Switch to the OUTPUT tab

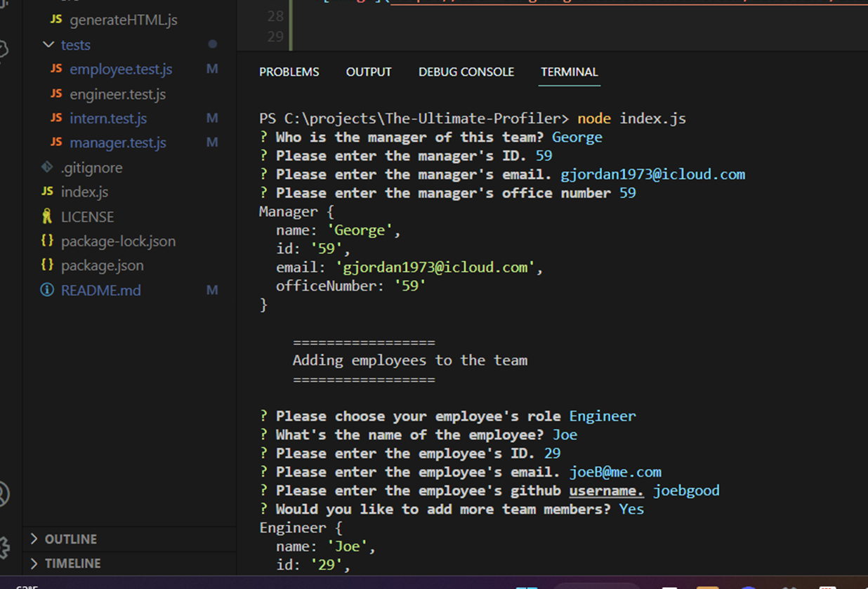(x=368, y=72)
